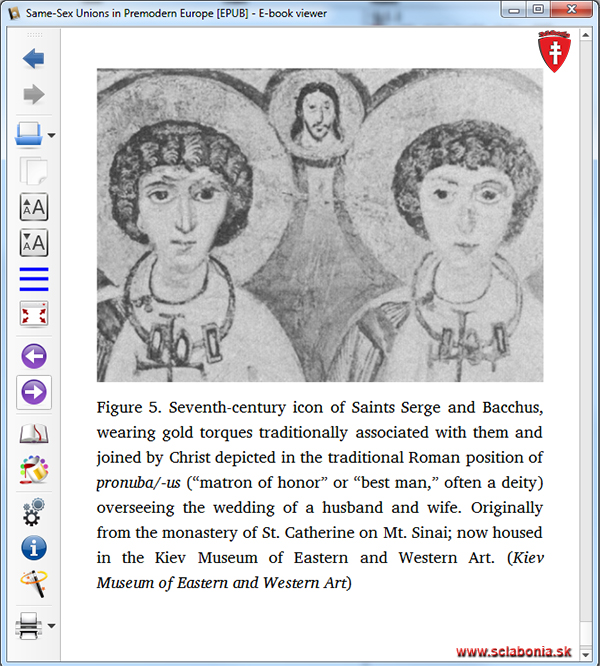Open the Bookmarks book icon

(34, 434)
